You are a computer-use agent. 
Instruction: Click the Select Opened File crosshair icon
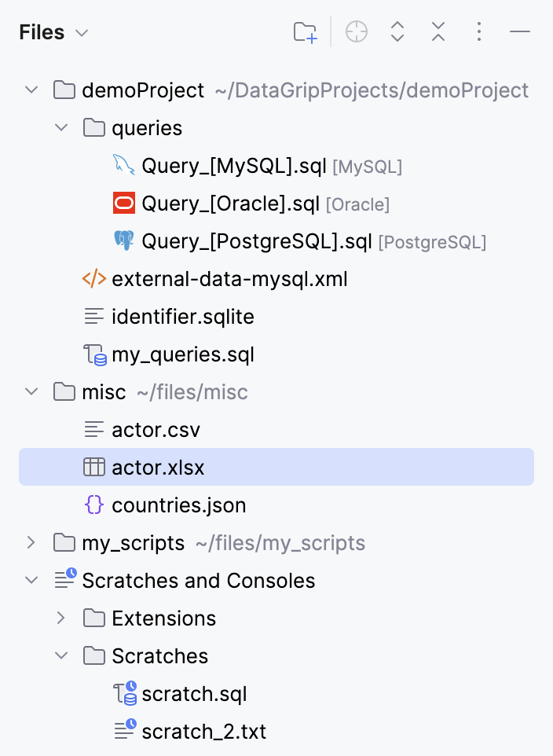[x=357, y=32]
